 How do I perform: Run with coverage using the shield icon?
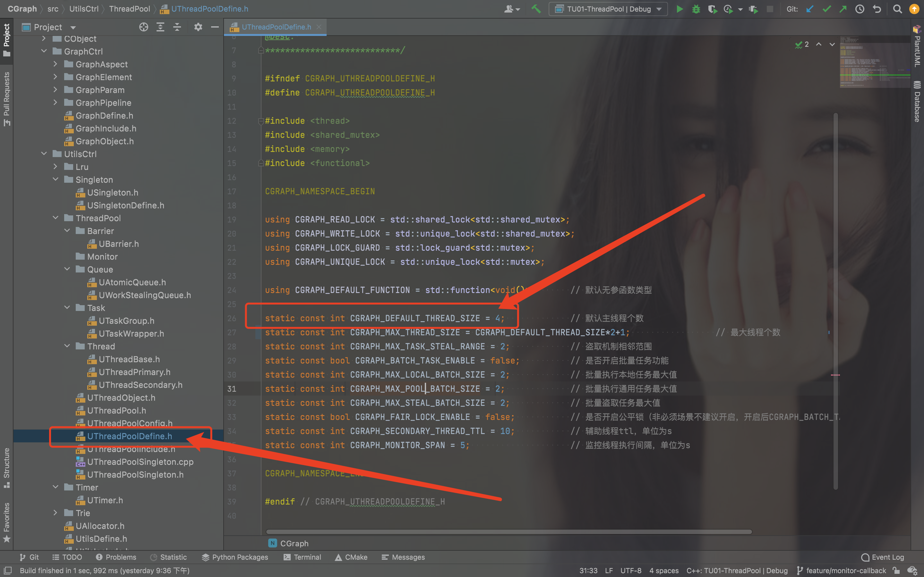pyautogui.click(x=713, y=9)
